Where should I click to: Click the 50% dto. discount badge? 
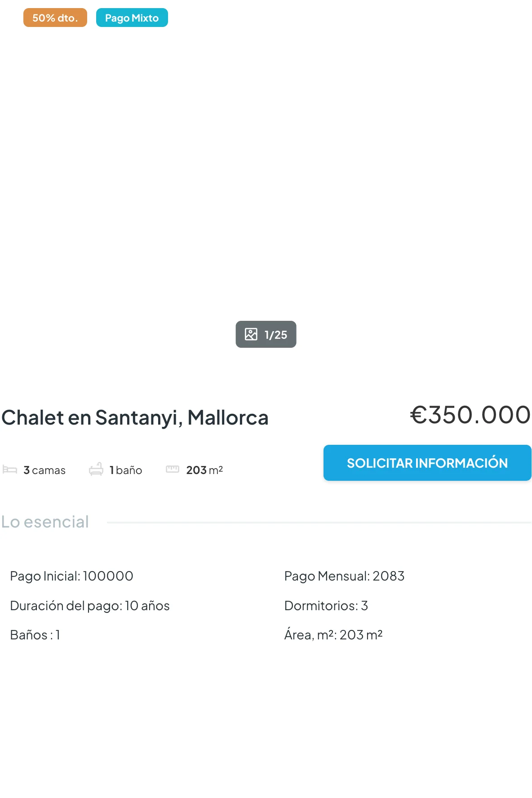(x=55, y=18)
